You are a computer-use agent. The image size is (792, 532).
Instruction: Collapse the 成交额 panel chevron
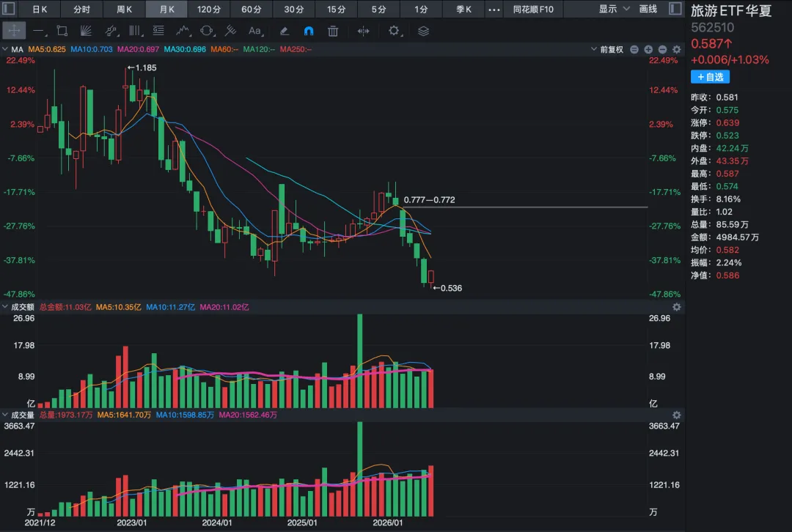pyautogui.click(x=5, y=307)
